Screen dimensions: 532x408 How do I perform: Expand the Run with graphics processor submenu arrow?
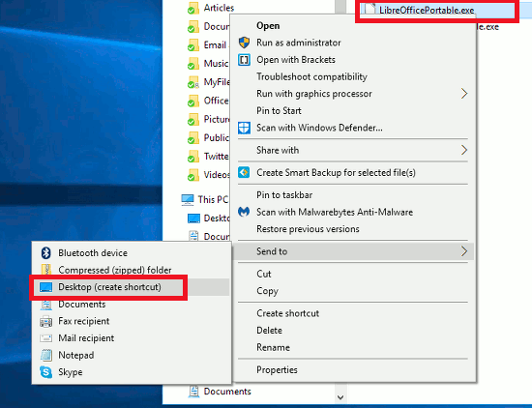[x=464, y=94]
